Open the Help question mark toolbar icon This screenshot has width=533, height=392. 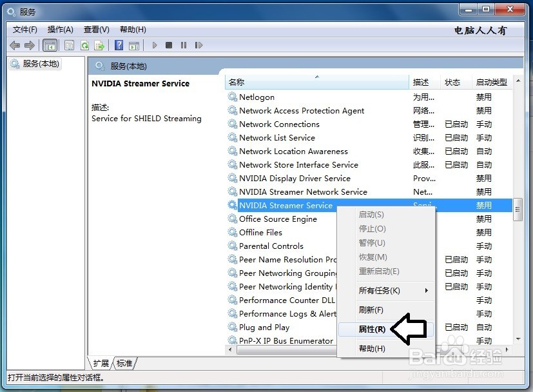click(x=119, y=45)
